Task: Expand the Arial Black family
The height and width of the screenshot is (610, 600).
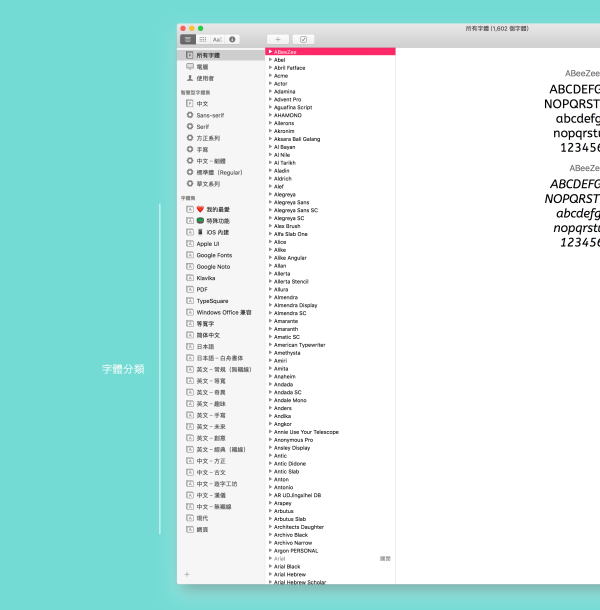Action: coord(270,566)
